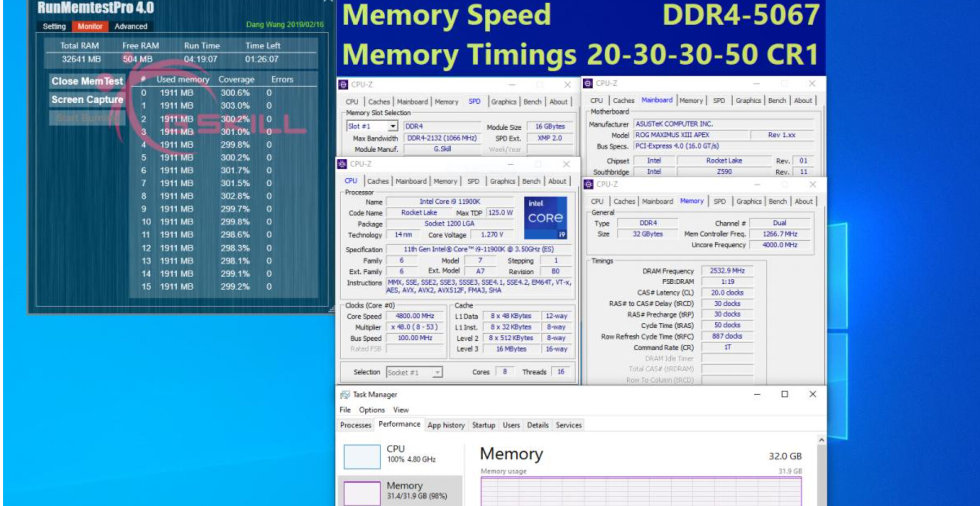Switch to the Monitor tab in RunMemtestPro
980x506 pixels.
[90, 26]
